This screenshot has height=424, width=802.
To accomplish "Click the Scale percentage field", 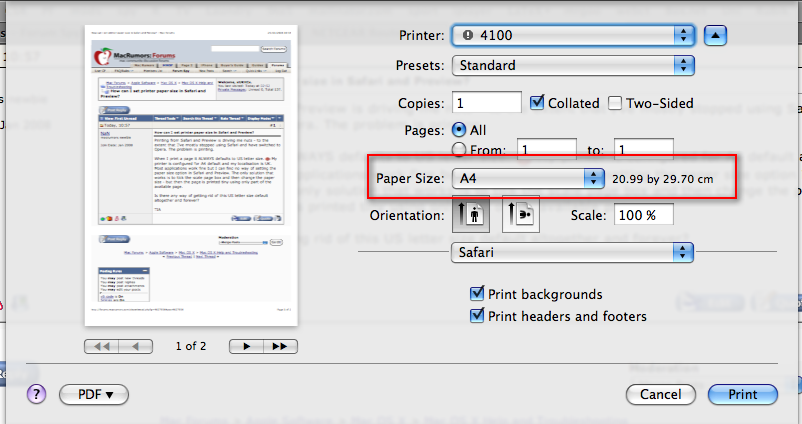I will 643,215.
